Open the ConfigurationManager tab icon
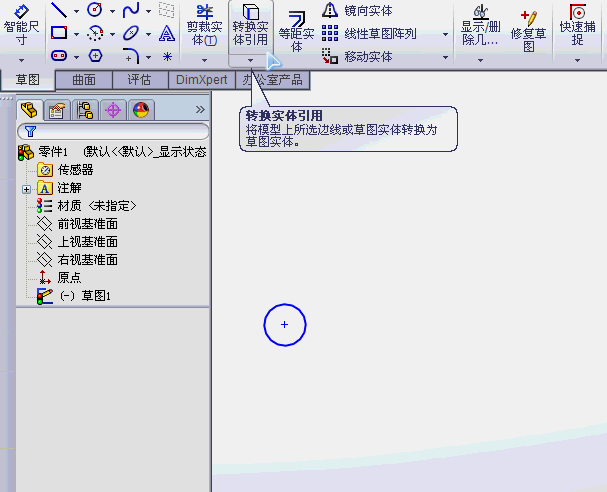Viewport: 607px width, 492px height. 85,110
